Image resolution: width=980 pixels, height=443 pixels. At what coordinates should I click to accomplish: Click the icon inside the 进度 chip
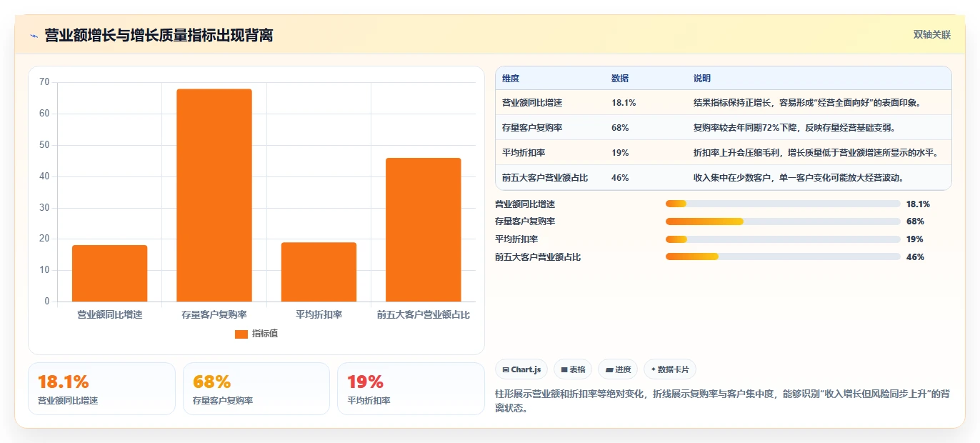[x=609, y=369]
